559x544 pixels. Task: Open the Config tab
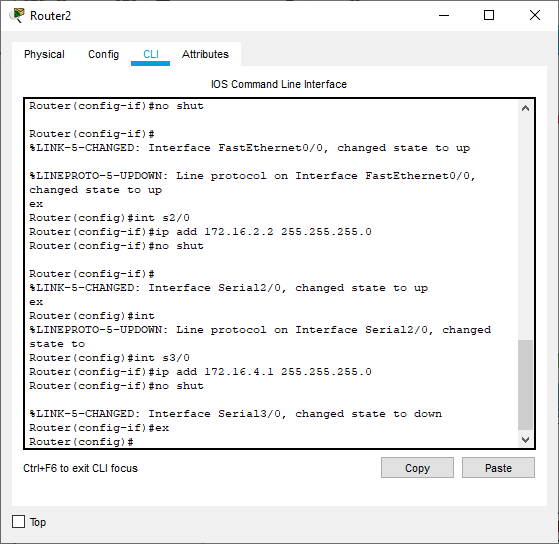pos(103,54)
